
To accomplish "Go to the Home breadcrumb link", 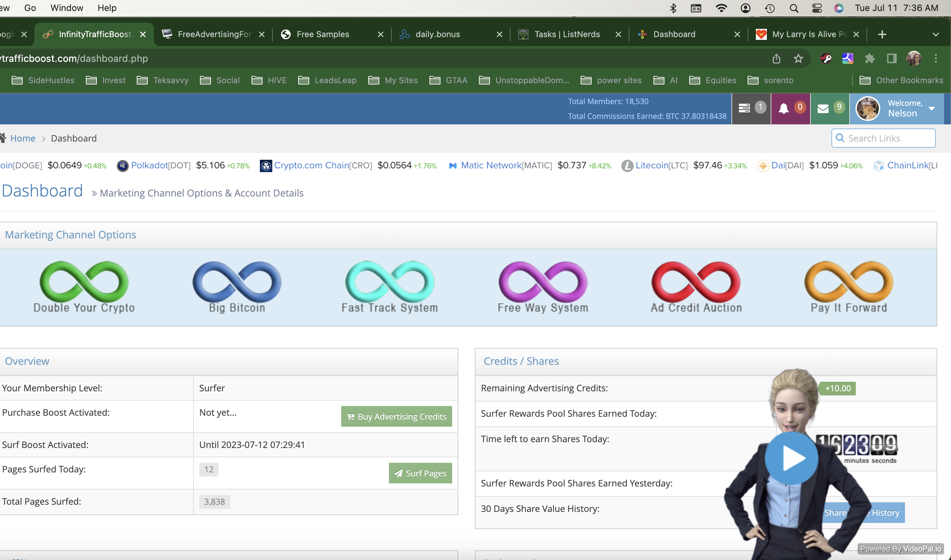I will coord(23,138).
